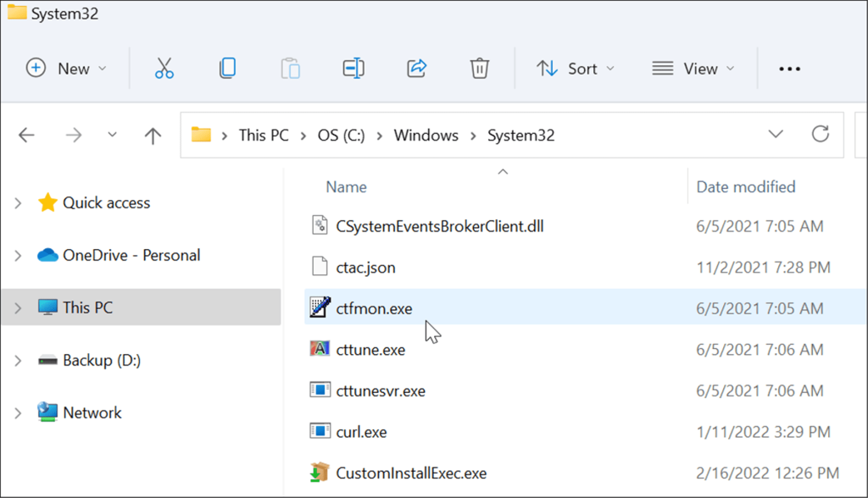Select the CustomInstallExec.exe file name
The height and width of the screenshot is (498, 868).
(x=411, y=473)
